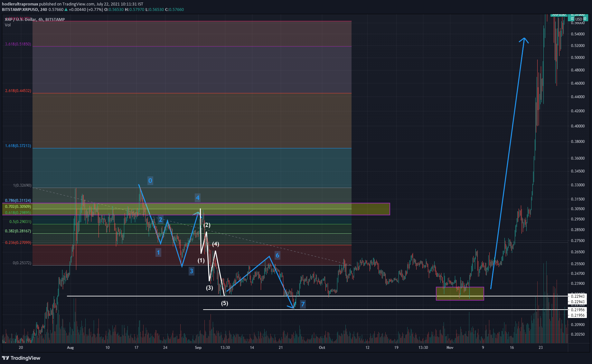The width and height of the screenshot is (592, 364).
Task: Click the 12 date label on time axis
Action: (x=368, y=348)
